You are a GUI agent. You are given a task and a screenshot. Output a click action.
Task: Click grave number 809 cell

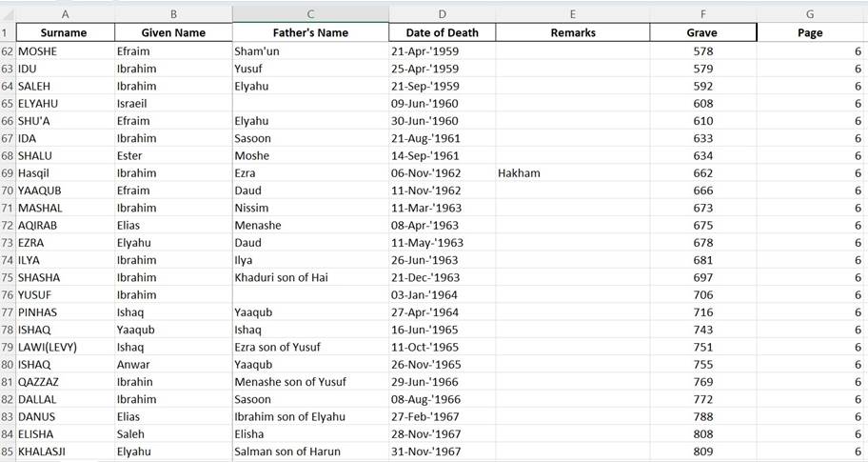point(703,451)
